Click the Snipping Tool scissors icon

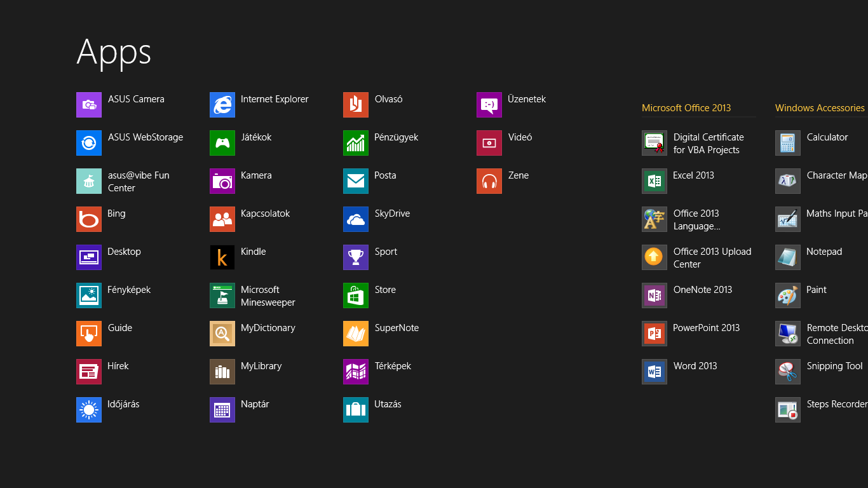[787, 372]
